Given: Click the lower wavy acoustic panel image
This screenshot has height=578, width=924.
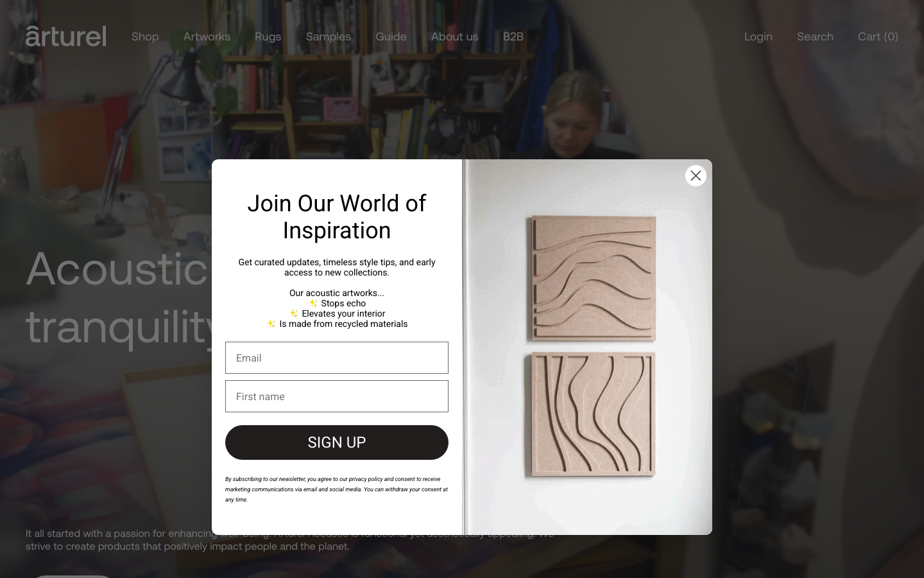Looking at the screenshot, I should click(590, 414).
